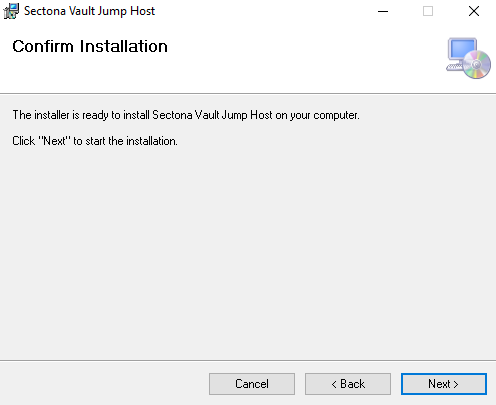Click the computer and CD setup graphic

(x=468, y=58)
